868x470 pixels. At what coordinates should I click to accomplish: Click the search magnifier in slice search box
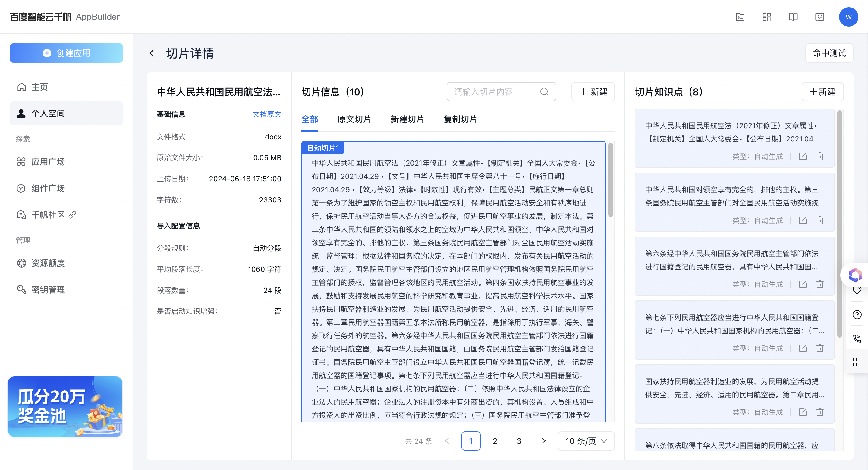coord(544,92)
